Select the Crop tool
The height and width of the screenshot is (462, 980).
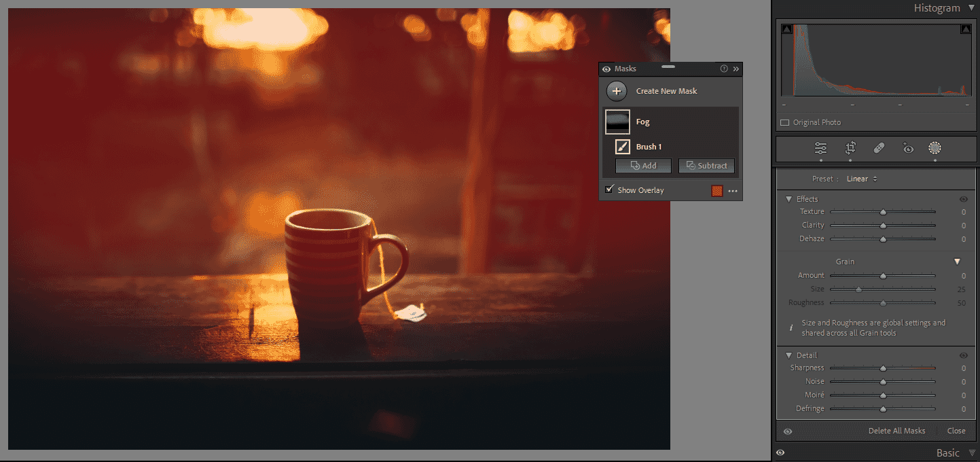(x=850, y=148)
